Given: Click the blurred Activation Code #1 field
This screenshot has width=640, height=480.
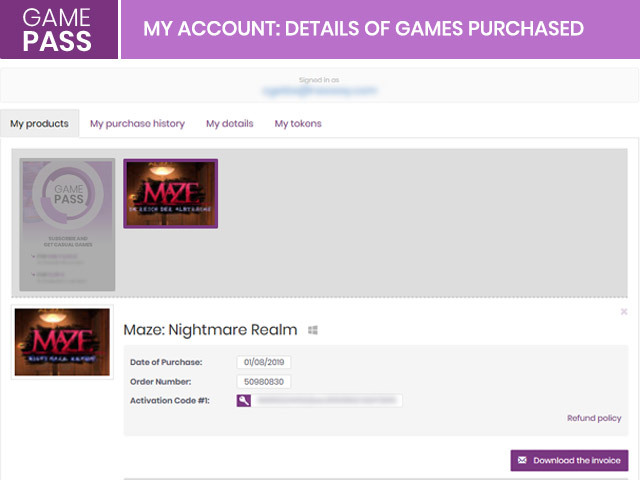Looking at the screenshot, I should point(327,400).
